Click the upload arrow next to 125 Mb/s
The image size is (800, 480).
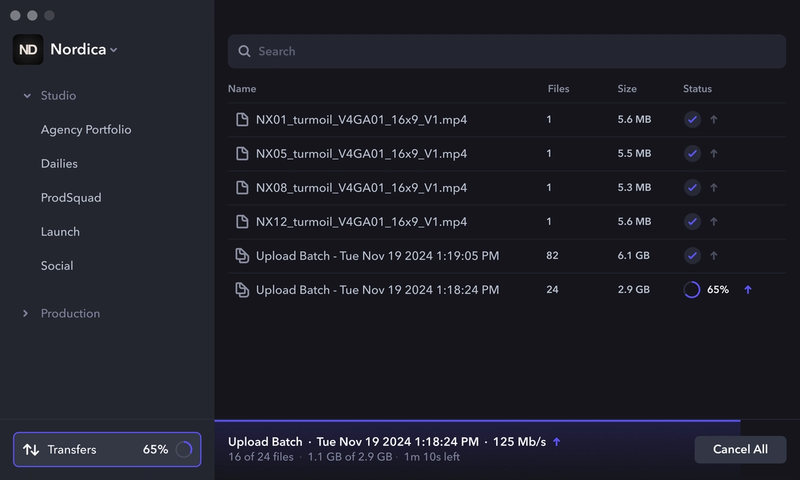point(557,442)
